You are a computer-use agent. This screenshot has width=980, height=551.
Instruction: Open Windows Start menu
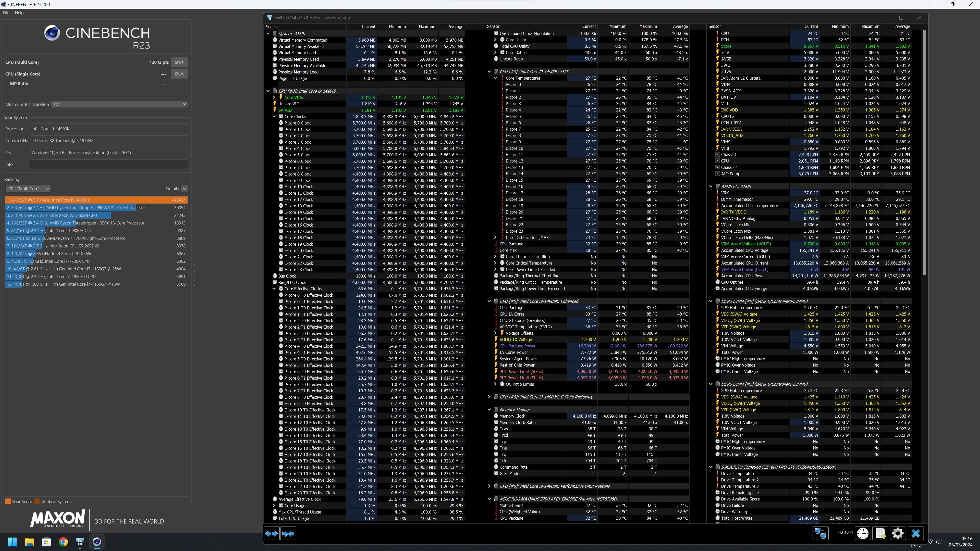12,542
